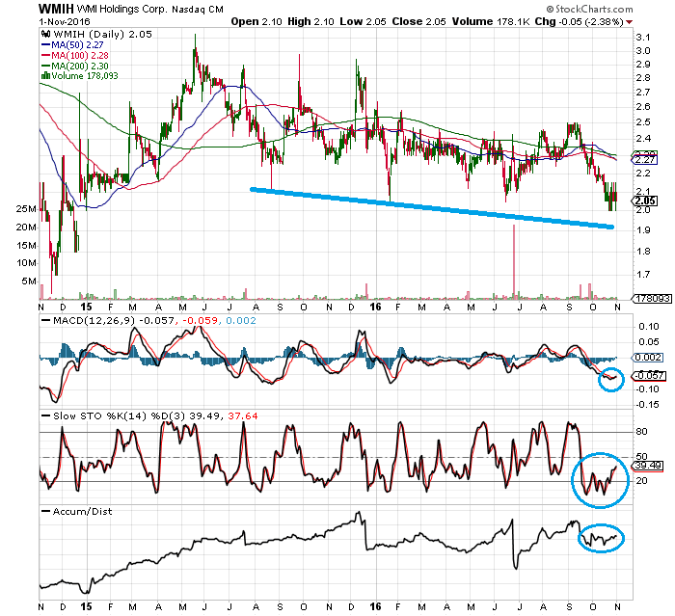
Task: Click the candlestick icon beside WMIH (Daily)
Action: point(45,34)
